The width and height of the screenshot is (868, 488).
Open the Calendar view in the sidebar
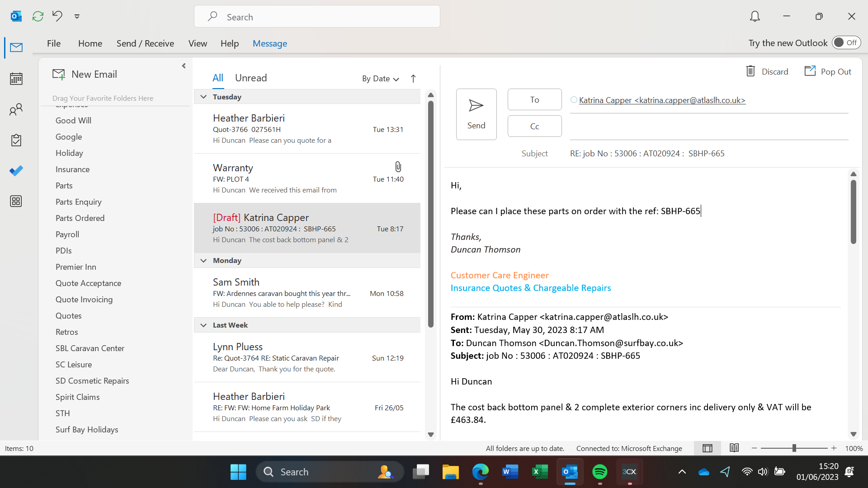(x=16, y=79)
